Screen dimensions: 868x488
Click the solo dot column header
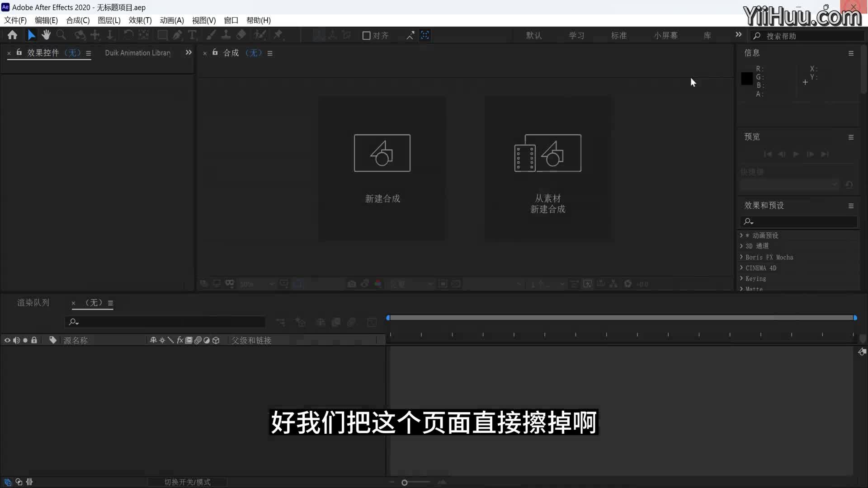click(x=25, y=340)
